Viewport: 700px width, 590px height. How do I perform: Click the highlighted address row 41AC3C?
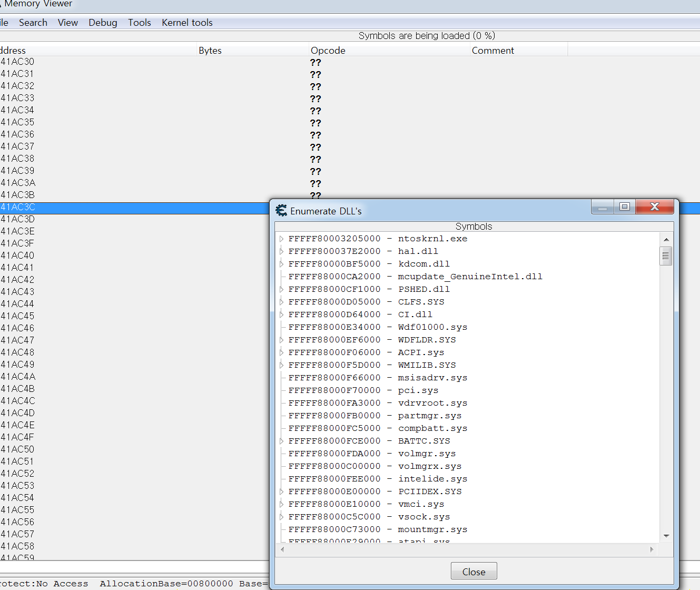105,207
